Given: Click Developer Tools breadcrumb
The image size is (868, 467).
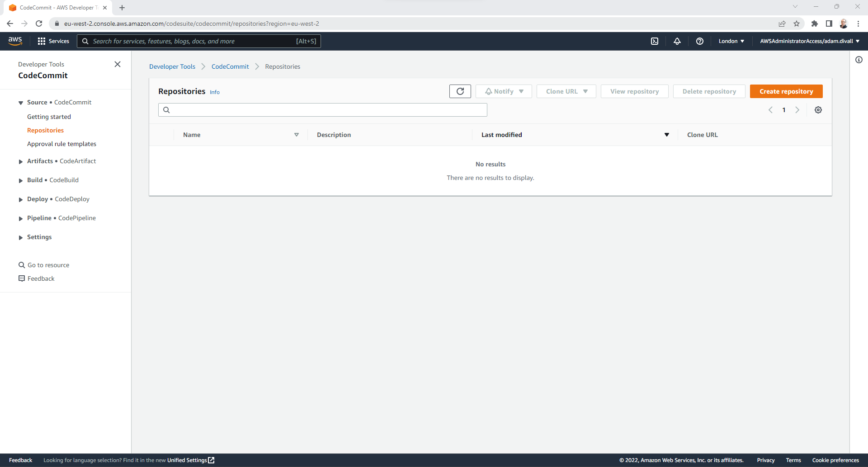Looking at the screenshot, I should 172,66.
